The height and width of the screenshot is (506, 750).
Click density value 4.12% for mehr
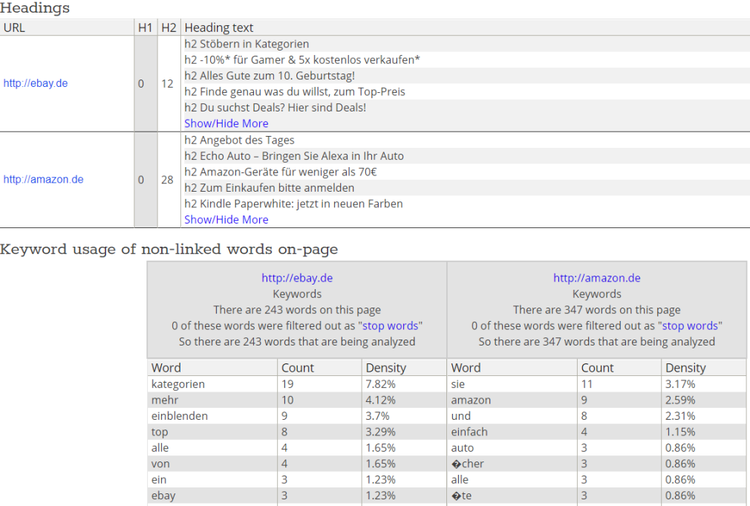point(380,400)
